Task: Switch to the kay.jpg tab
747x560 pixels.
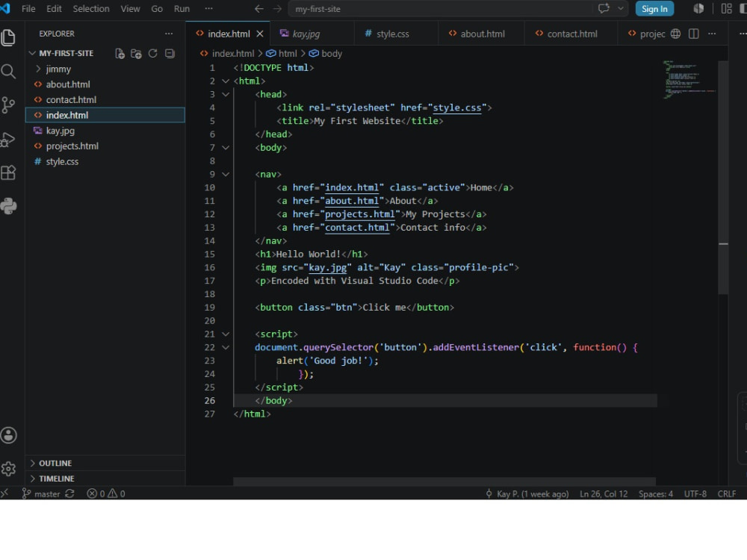Action: pyautogui.click(x=312, y=34)
